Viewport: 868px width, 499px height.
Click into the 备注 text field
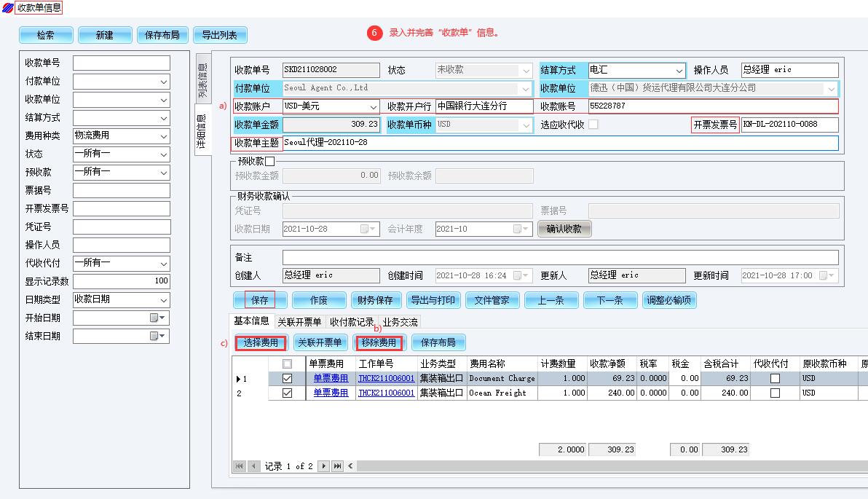(559, 258)
